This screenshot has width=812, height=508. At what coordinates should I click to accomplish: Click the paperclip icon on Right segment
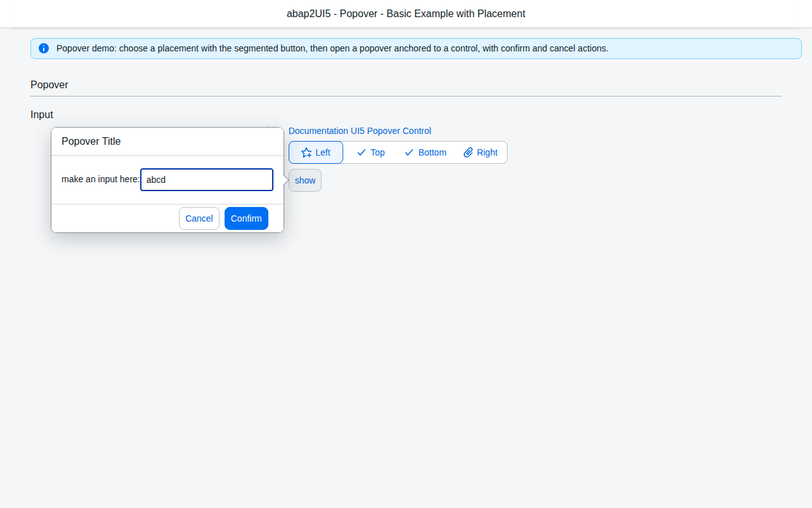click(468, 152)
